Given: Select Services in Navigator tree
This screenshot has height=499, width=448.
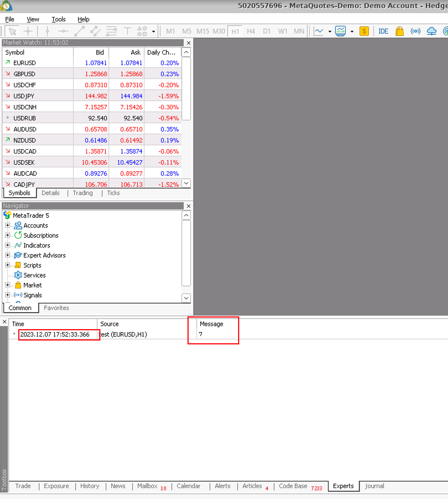Looking at the screenshot, I should tap(35, 275).
